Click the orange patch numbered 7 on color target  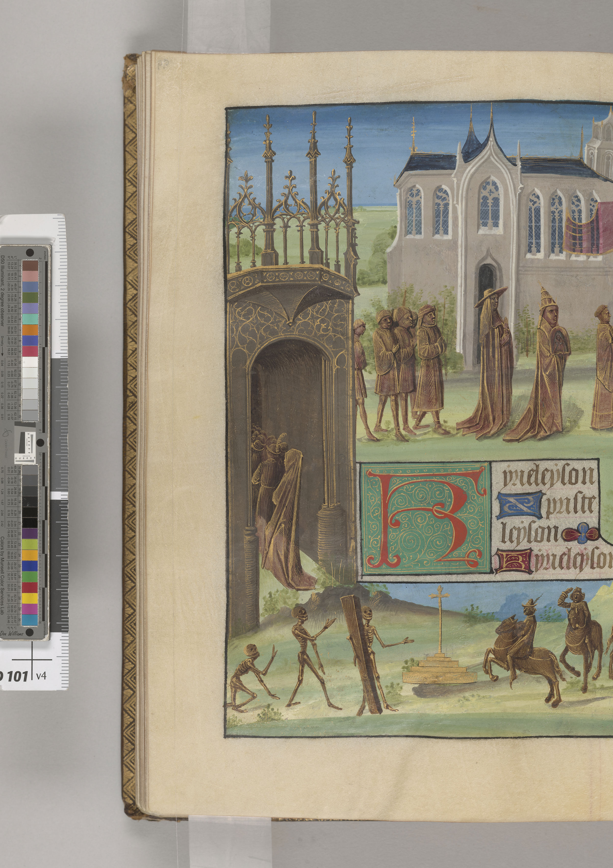30,330
